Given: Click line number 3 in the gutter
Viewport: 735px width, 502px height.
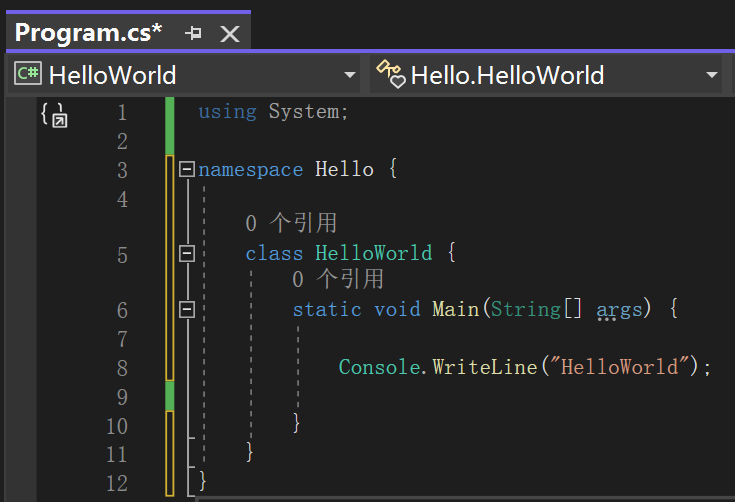Looking at the screenshot, I should point(121,171).
